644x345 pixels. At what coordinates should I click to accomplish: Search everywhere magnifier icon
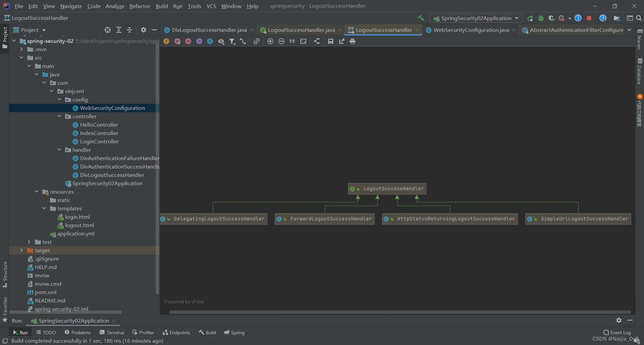pos(639,18)
